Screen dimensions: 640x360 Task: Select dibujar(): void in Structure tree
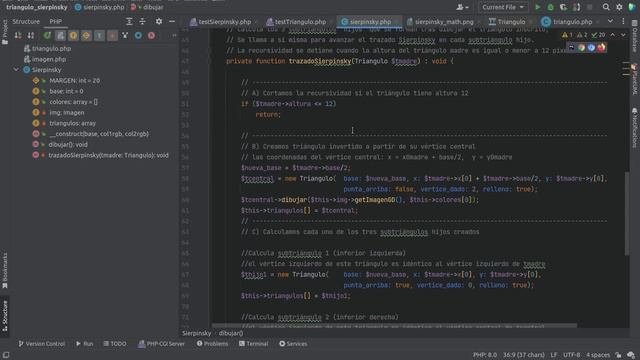68,144
